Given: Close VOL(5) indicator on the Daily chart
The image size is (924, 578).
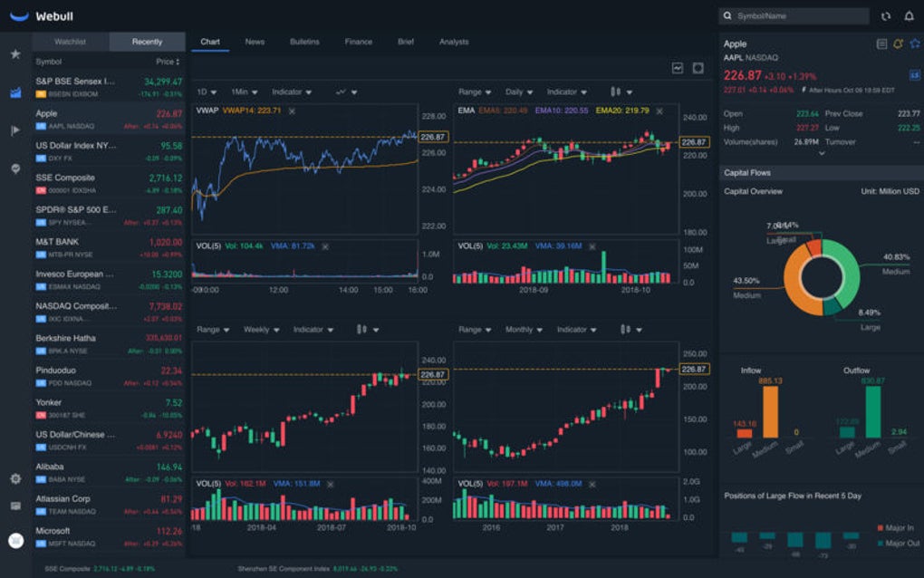Looking at the screenshot, I should [592, 246].
